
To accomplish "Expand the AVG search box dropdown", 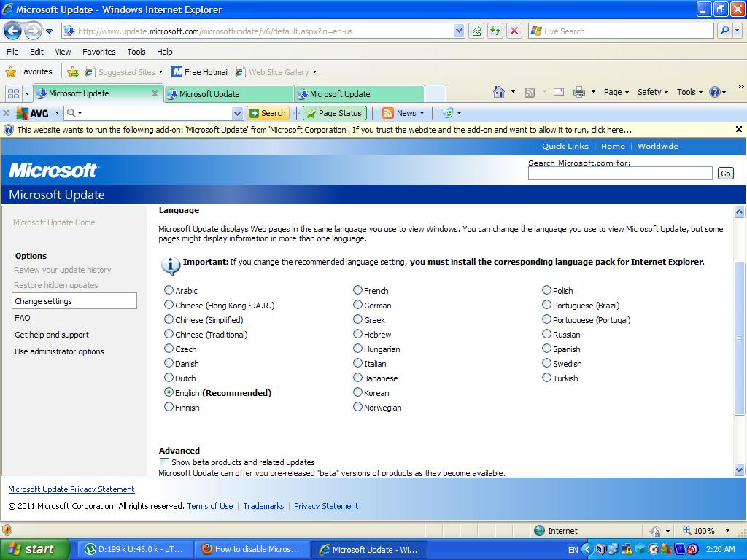I will point(237,113).
